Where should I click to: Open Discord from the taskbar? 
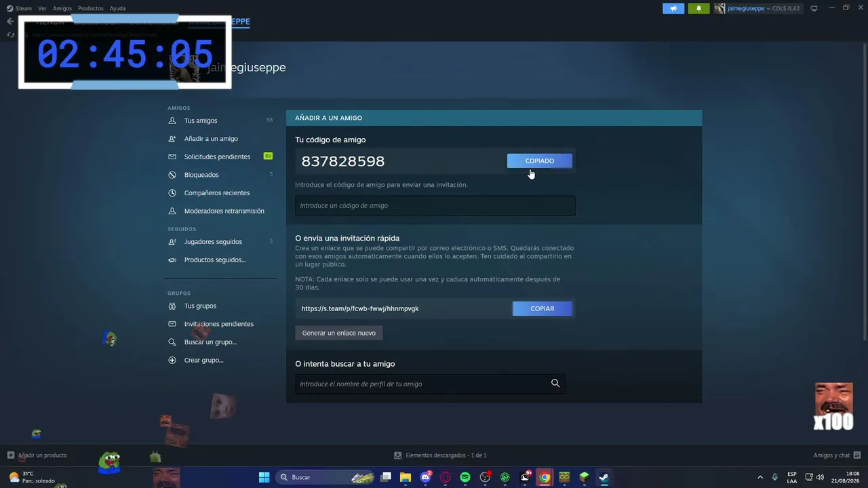[x=426, y=477]
